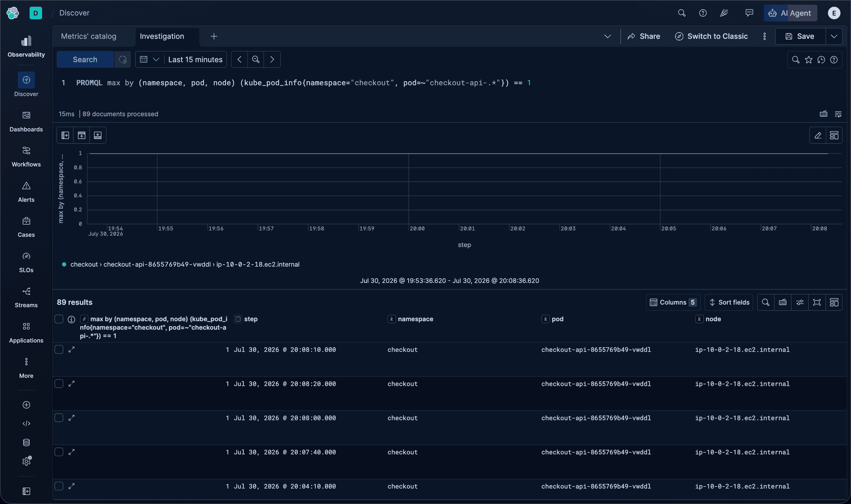Click the star favorite query icon

(x=808, y=59)
